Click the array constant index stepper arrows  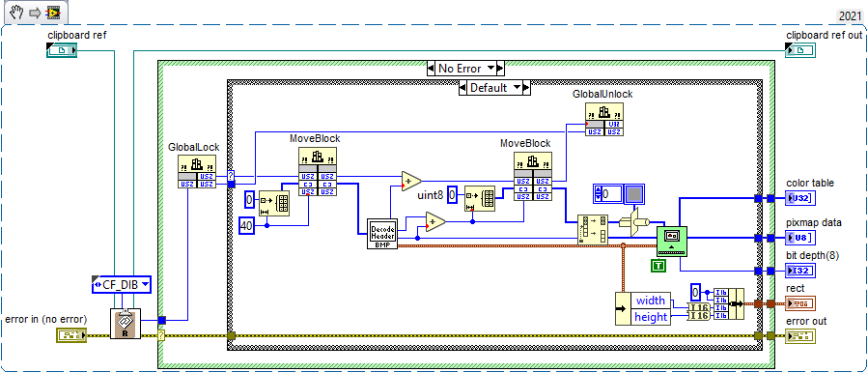pos(597,193)
